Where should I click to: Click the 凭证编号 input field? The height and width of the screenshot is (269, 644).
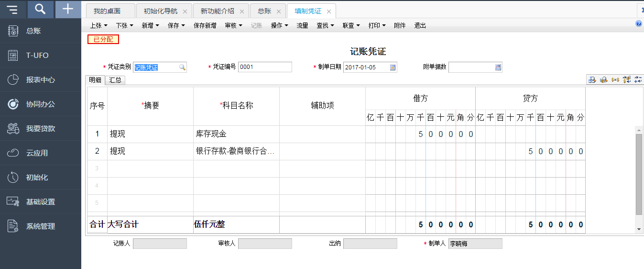coord(265,67)
